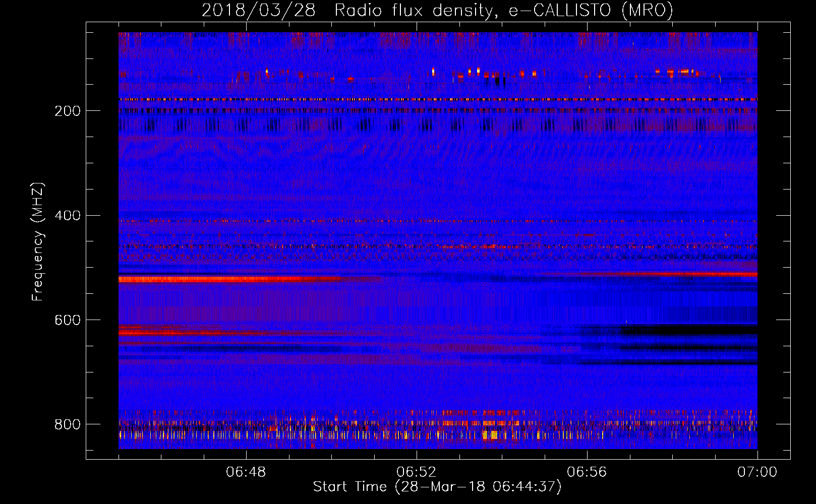Image resolution: width=816 pixels, height=504 pixels.
Task: Click the 06:48 time tick label
Action: click(246, 472)
